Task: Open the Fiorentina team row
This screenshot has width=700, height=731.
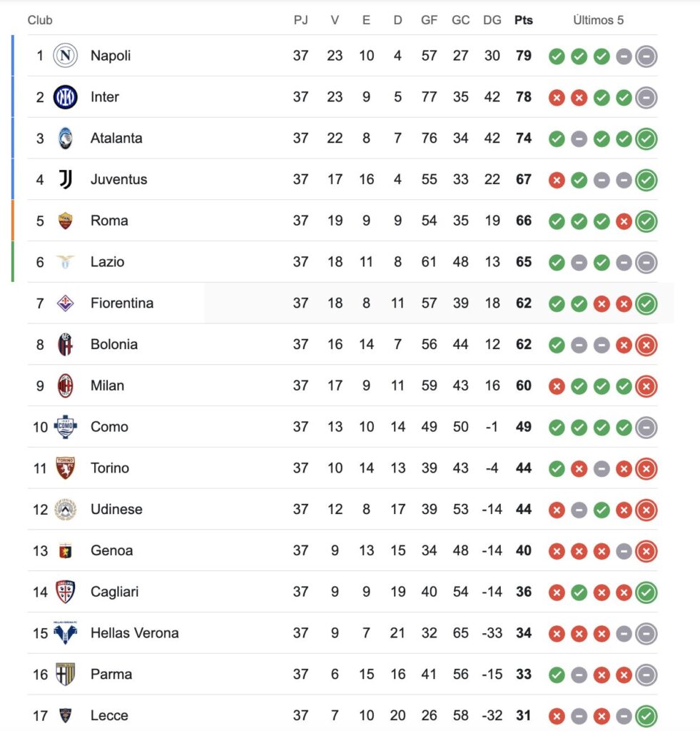Action: (x=343, y=303)
